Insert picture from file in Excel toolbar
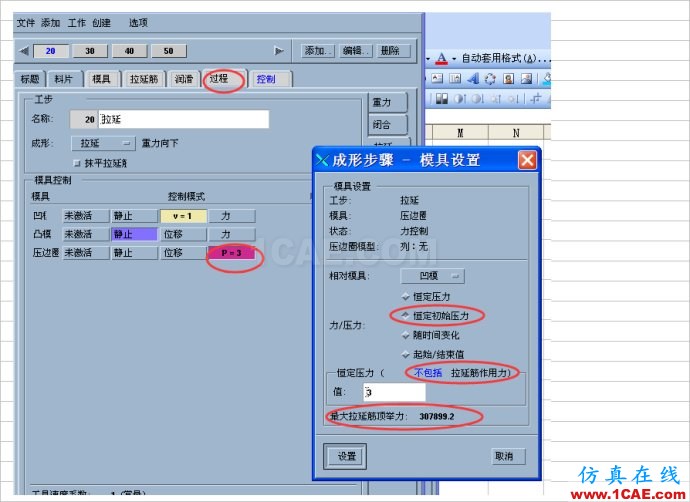 [526, 79]
